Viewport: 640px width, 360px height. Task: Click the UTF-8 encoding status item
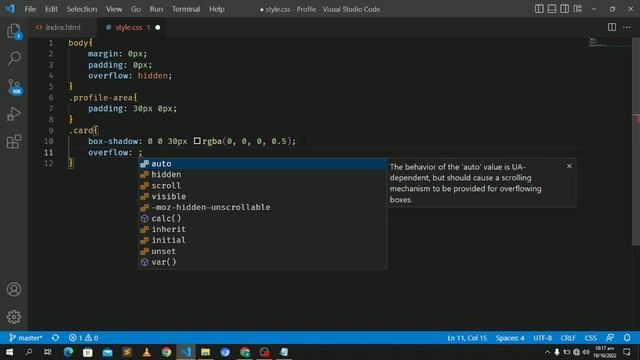click(542, 338)
